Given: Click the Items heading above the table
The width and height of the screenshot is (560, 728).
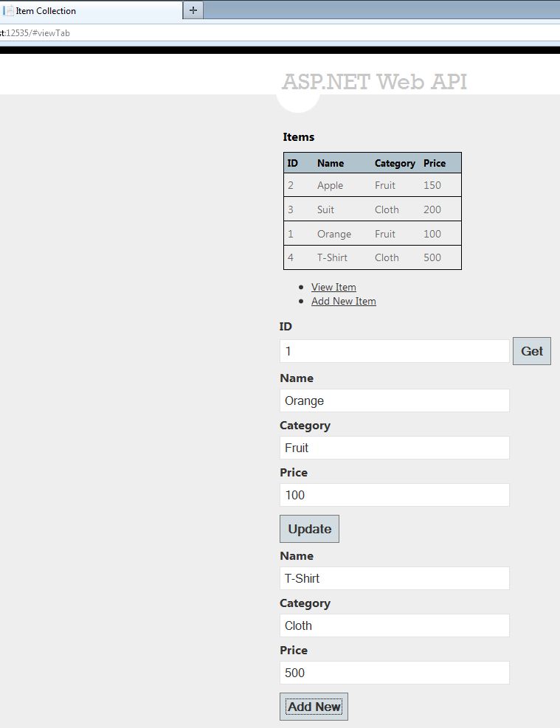Looking at the screenshot, I should [x=299, y=137].
